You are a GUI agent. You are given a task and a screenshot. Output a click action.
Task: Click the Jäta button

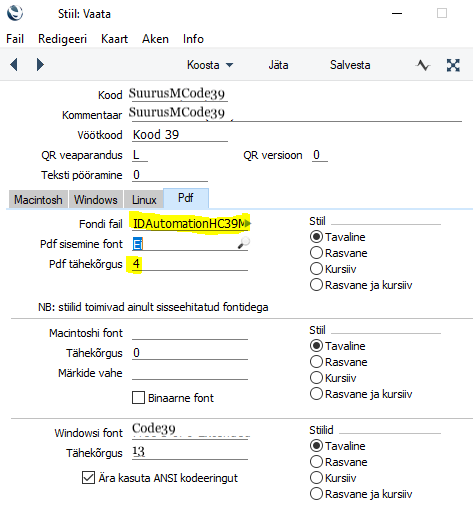(x=278, y=65)
